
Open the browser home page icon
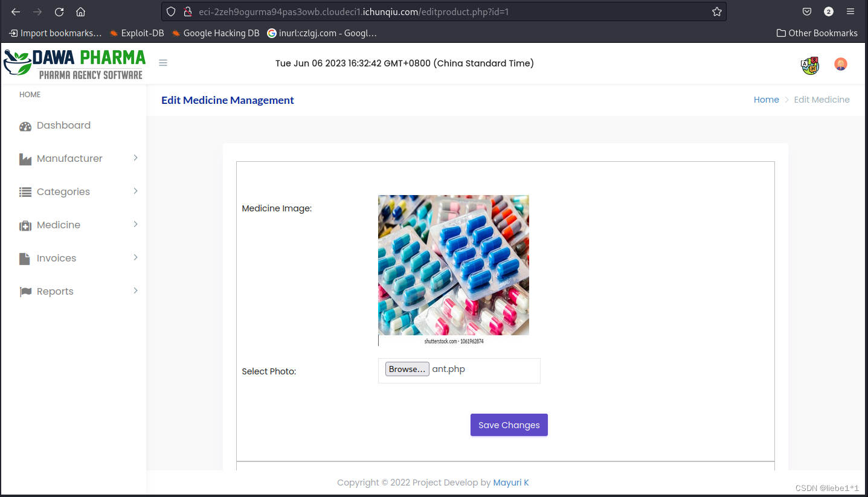[x=80, y=11]
